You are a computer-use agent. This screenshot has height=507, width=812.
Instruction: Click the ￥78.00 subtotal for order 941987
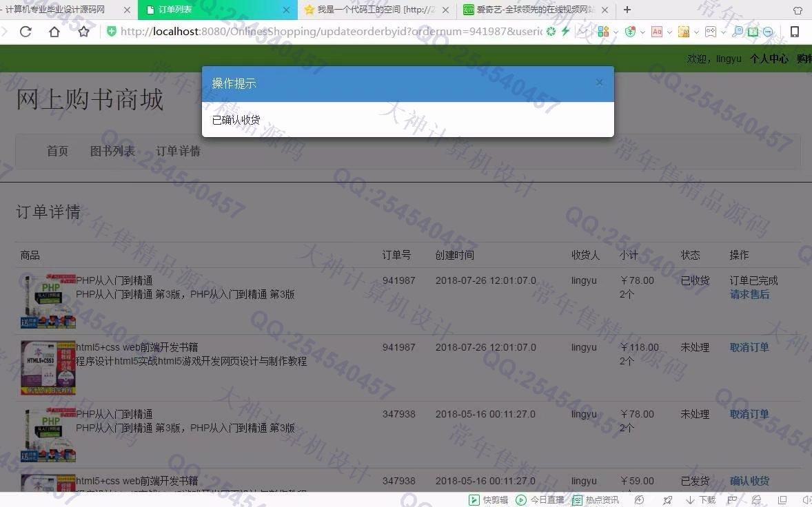[x=637, y=280]
